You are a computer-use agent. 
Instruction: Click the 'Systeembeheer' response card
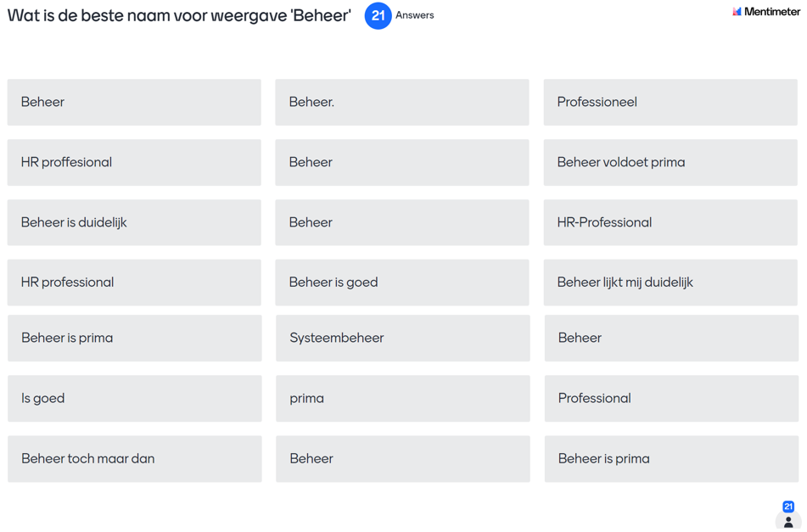402,339
